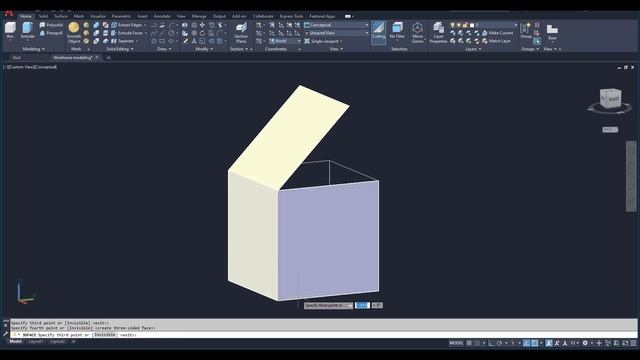Toggle snap mode in status bar

477,343
